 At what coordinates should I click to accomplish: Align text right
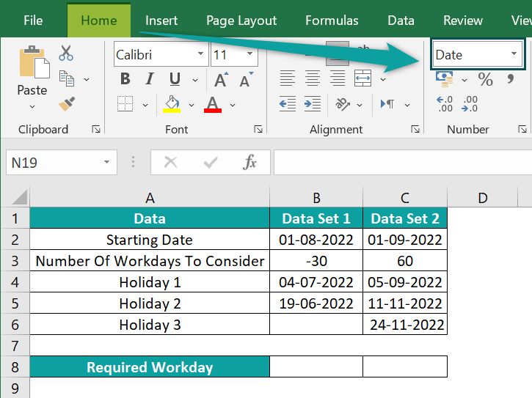pos(338,78)
